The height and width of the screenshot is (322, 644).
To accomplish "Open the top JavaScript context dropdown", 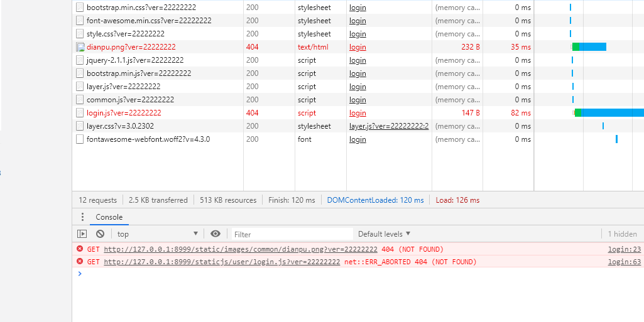I will [x=158, y=233].
